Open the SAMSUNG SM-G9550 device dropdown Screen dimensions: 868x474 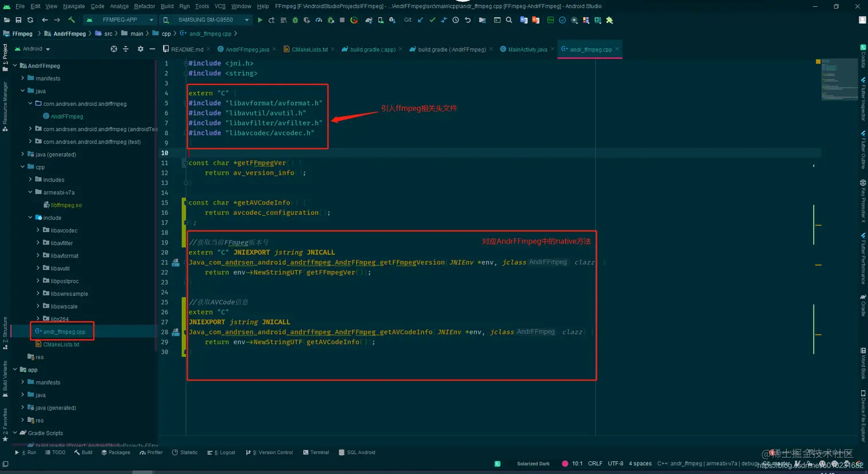tap(207, 20)
